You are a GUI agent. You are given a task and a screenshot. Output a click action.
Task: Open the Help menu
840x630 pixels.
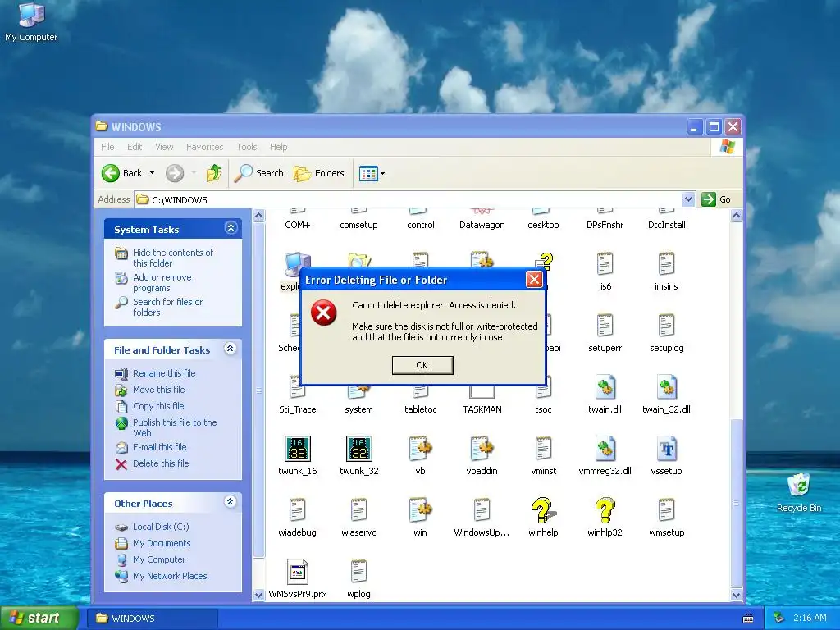279,147
